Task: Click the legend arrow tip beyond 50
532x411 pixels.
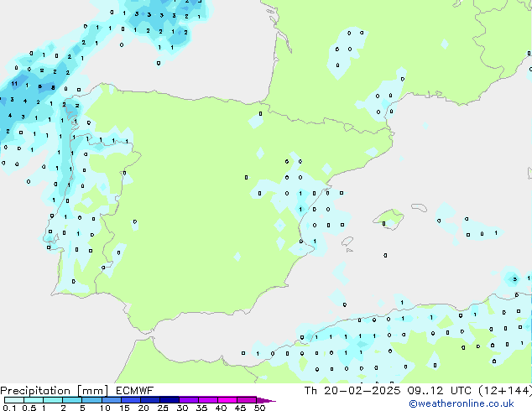Action: click(266, 400)
